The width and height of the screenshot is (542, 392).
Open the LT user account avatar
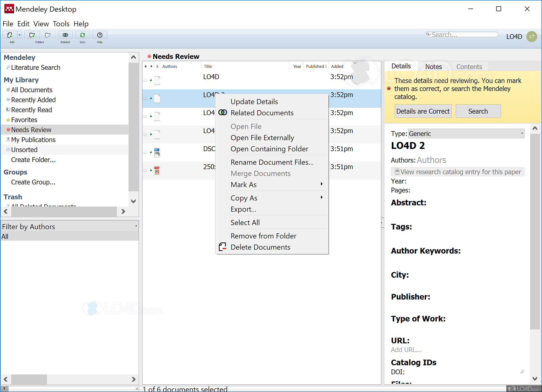click(532, 36)
